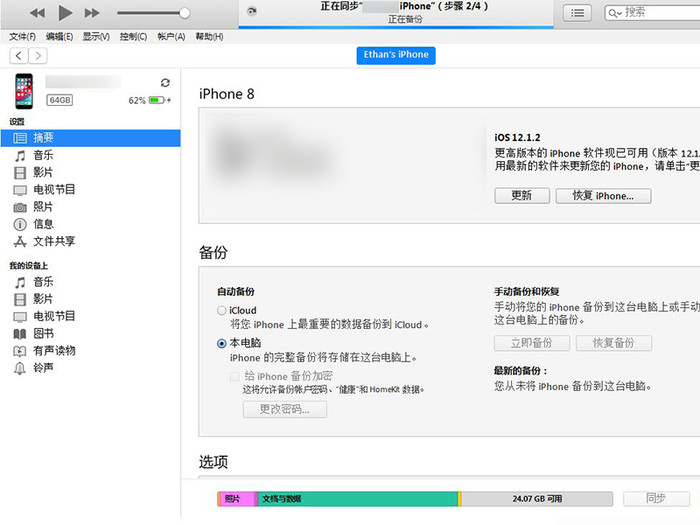Open 电视节目 under 设置 section
Screen dimensions: 700x525
tap(54, 190)
